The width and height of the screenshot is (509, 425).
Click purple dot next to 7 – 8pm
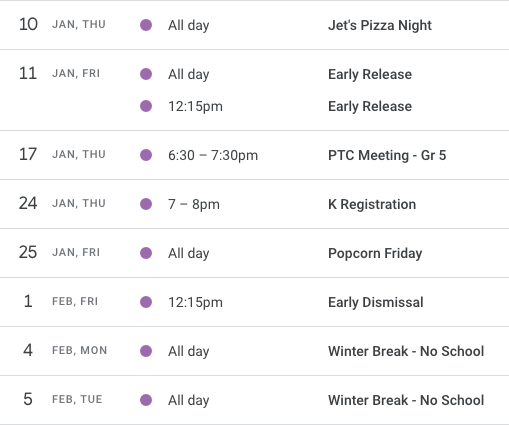coord(146,204)
